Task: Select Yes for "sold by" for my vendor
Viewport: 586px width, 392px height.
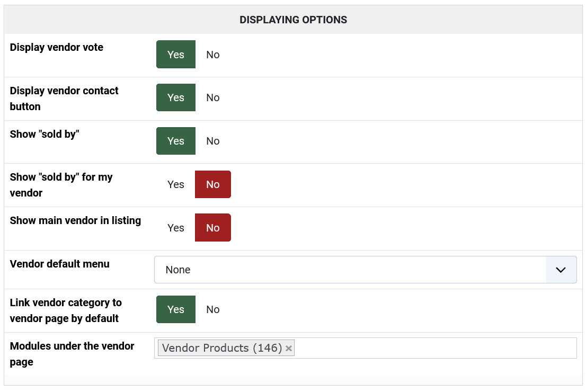Action: click(x=176, y=184)
